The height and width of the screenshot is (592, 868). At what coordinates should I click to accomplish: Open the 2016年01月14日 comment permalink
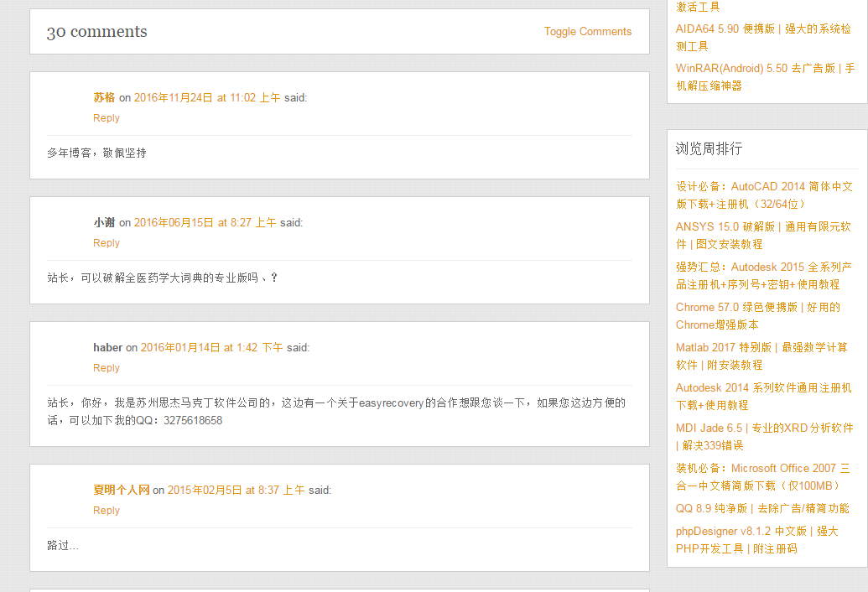(211, 347)
